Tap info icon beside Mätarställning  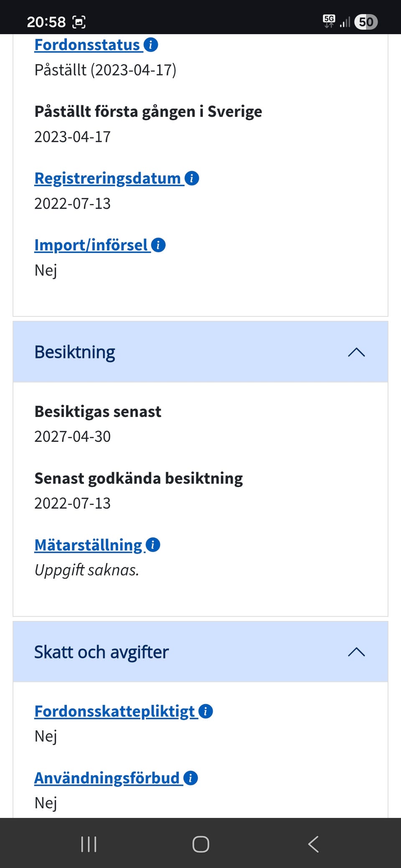click(x=153, y=545)
